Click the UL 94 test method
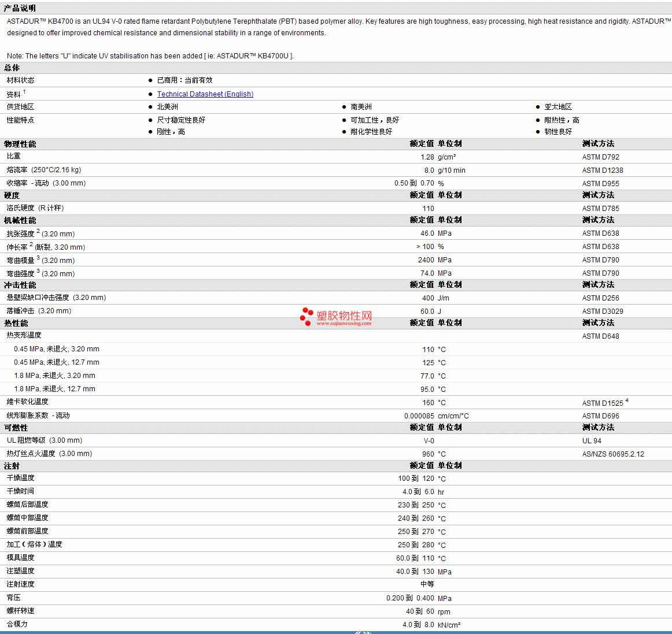The image size is (672, 634). pos(592,441)
